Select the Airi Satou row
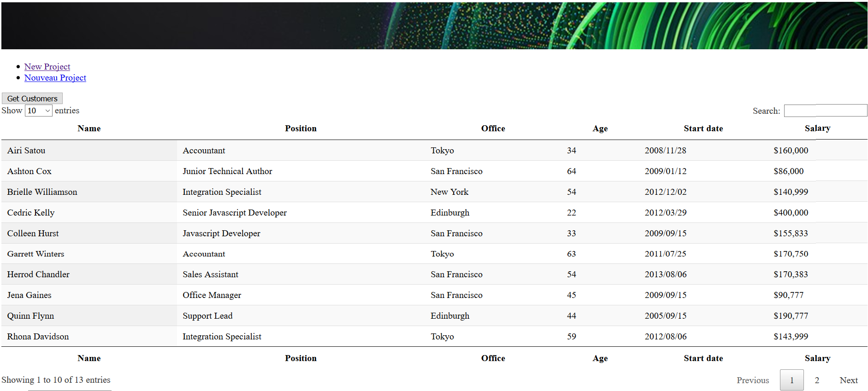Viewport: 868px width, 391px height. click(x=26, y=151)
